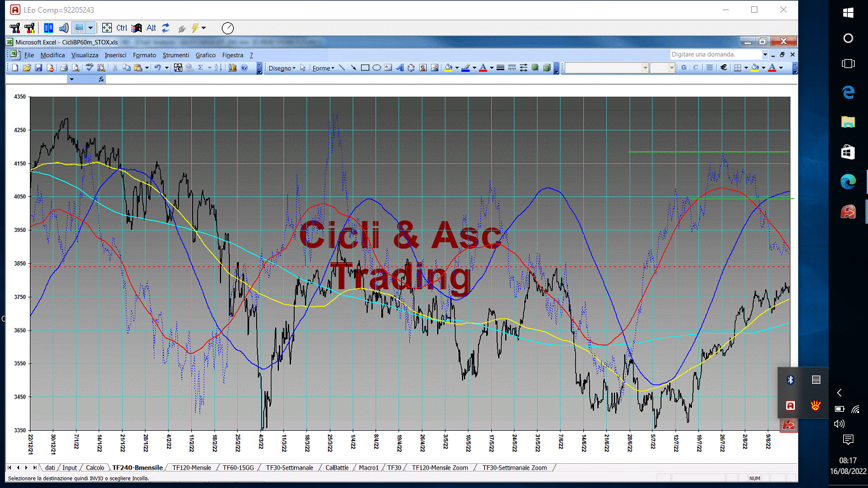This screenshot has width=868, height=488.
Task: Expand the Undo history dropdown arrow
Action: (x=166, y=67)
